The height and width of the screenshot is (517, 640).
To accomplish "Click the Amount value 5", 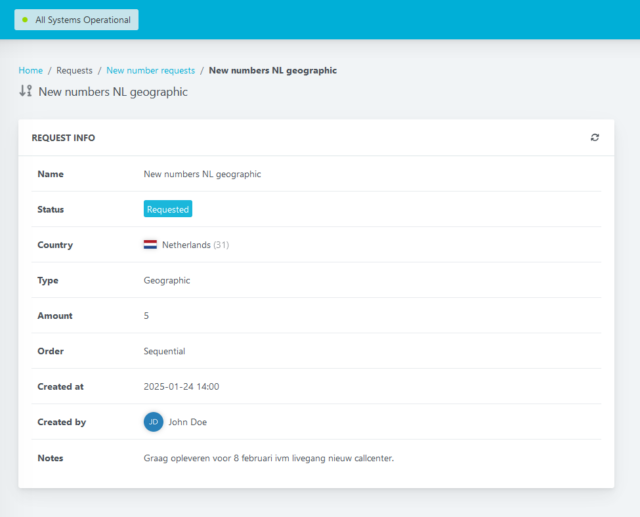I will [147, 316].
